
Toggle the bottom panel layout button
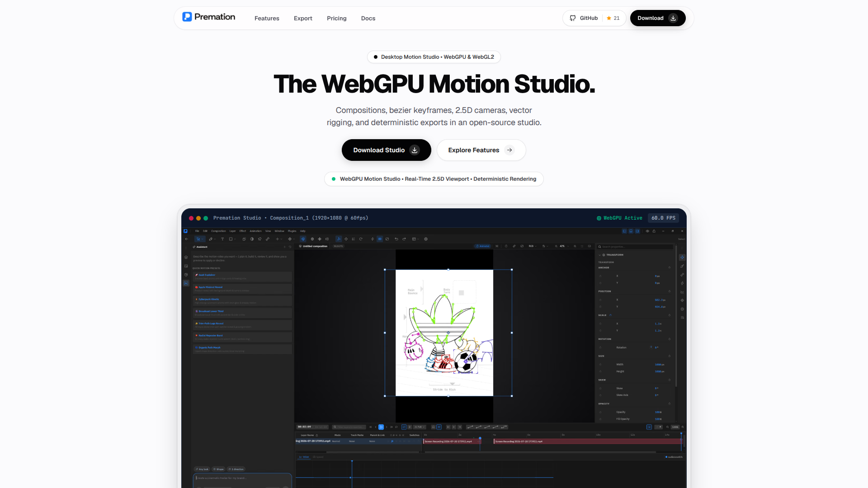(x=631, y=231)
